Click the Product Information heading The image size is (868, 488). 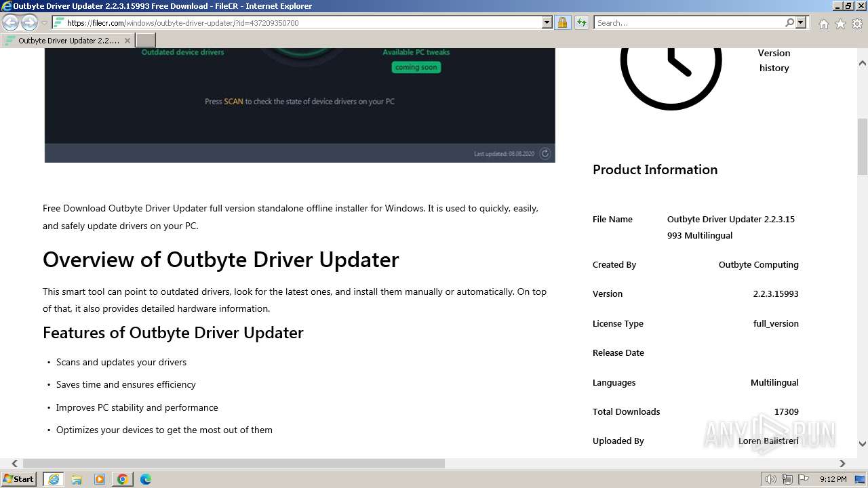[x=655, y=169]
